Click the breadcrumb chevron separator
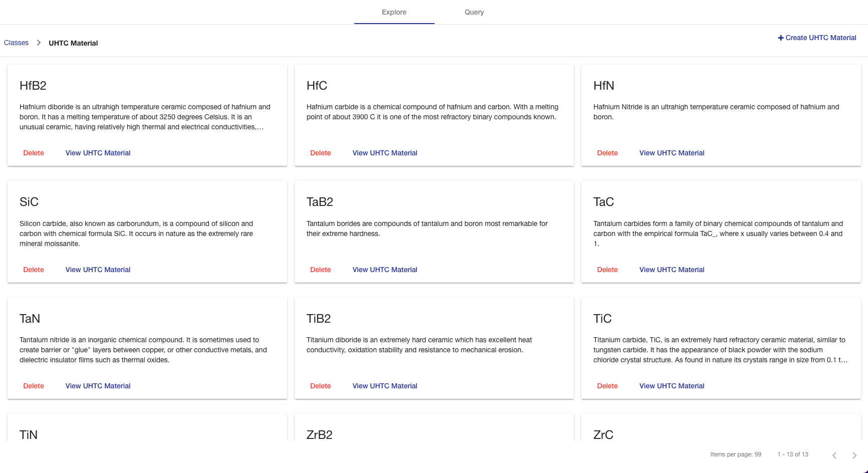Screen dimensions: 868x473 click(x=39, y=43)
